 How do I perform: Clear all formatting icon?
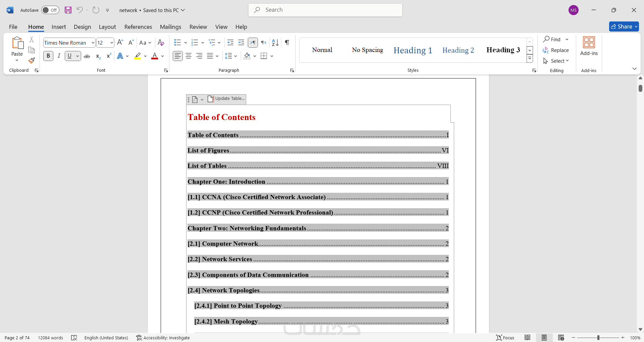pos(161,43)
